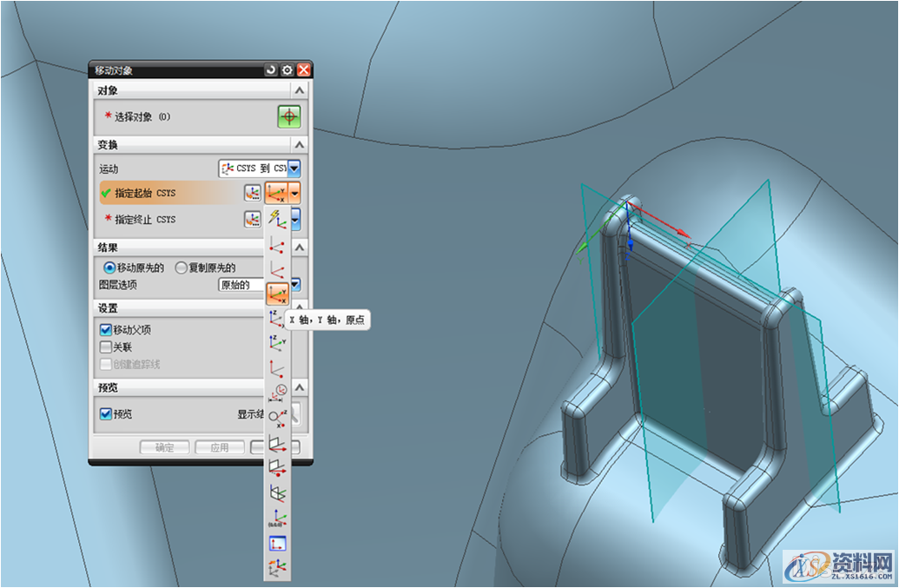This screenshot has width=899, height=588.
Task: Collapse the 对象 section
Action: 299,90
